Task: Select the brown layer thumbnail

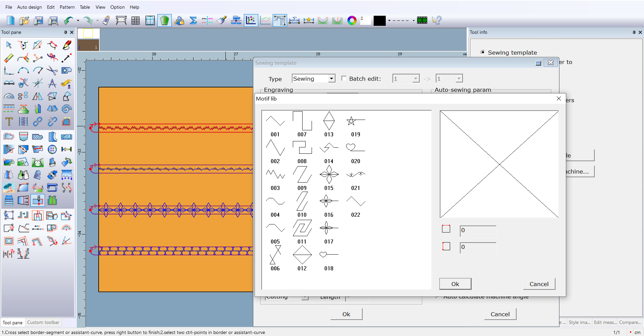Action: click(88, 45)
